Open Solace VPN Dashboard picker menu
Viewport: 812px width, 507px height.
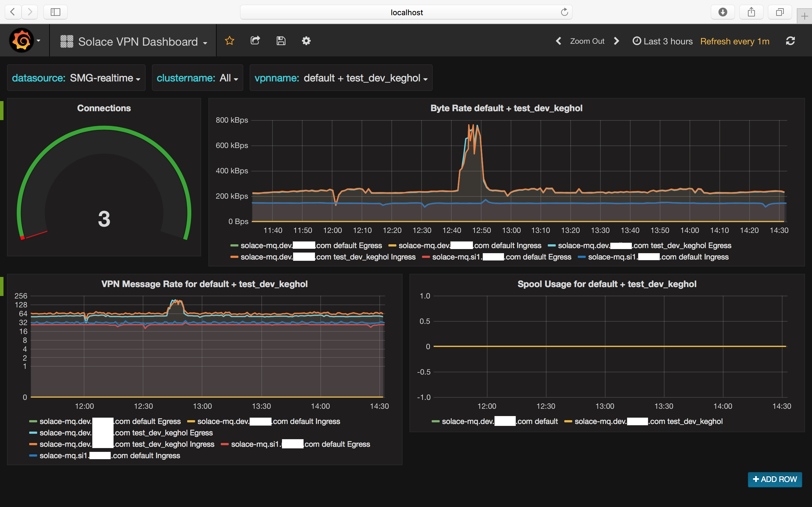[138, 42]
